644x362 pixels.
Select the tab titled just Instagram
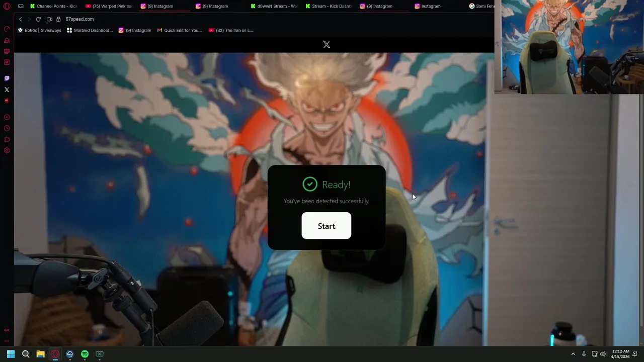pos(428,6)
